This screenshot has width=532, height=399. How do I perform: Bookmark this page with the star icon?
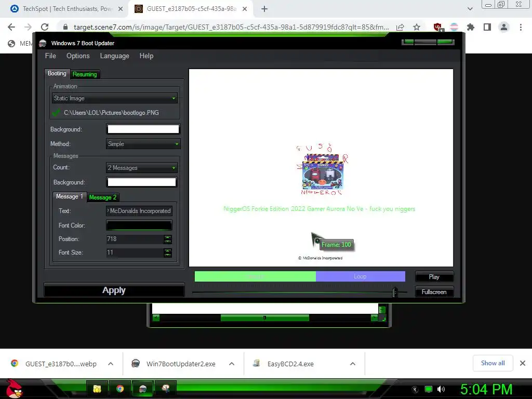417,27
